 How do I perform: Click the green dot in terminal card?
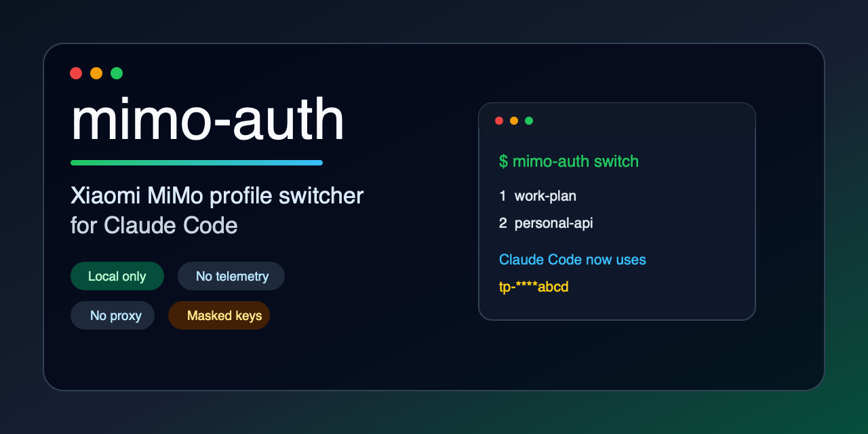pyautogui.click(x=529, y=121)
